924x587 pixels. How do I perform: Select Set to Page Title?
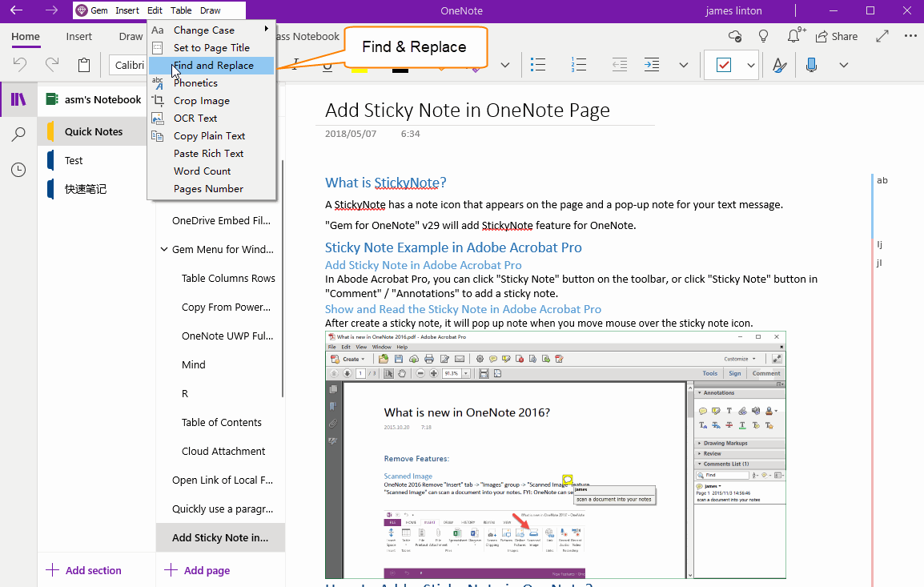point(212,48)
